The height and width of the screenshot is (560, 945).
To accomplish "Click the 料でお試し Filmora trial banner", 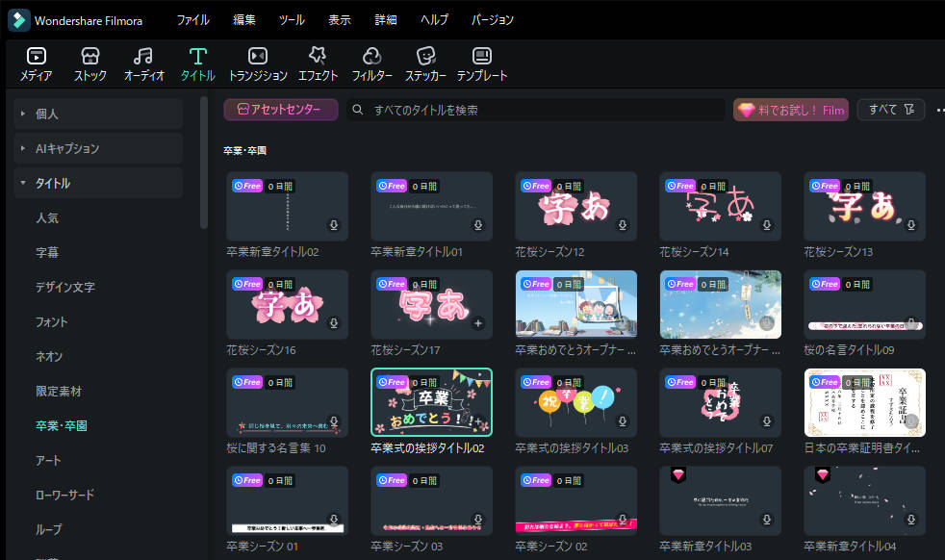I will 790,109.
